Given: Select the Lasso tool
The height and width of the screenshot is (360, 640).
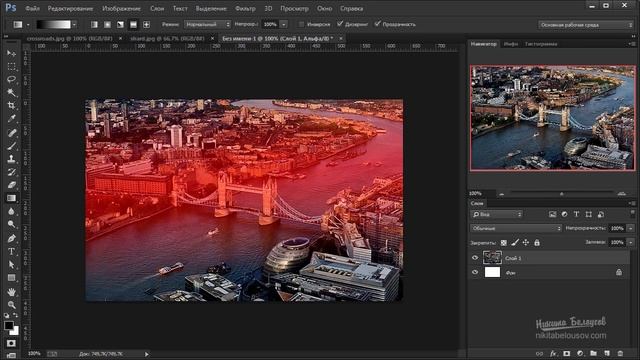Looking at the screenshot, I should pos(11,79).
